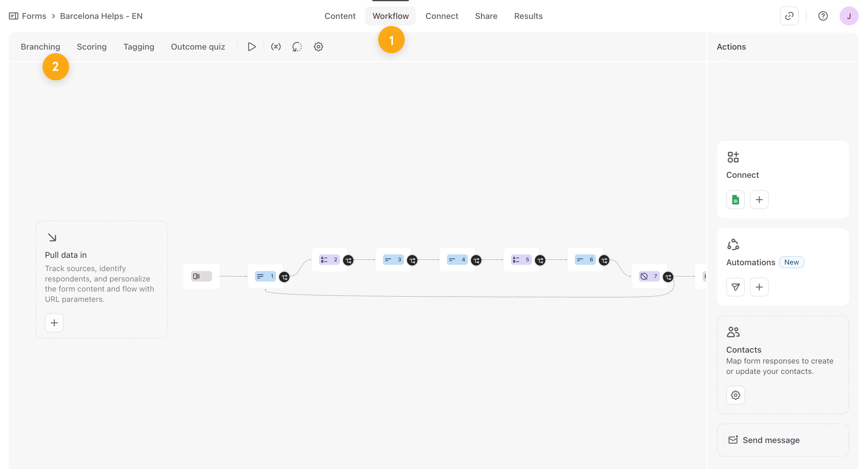Viewport: 868px width, 469px height.
Task: Open branching logic for question 5
Action: (x=540, y=260)
